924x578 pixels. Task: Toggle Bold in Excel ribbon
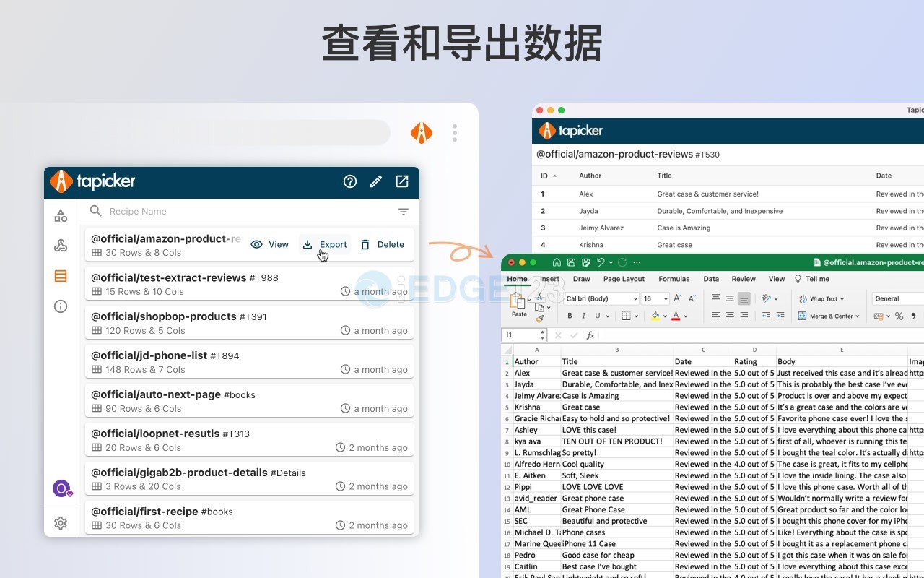(570, 316)
